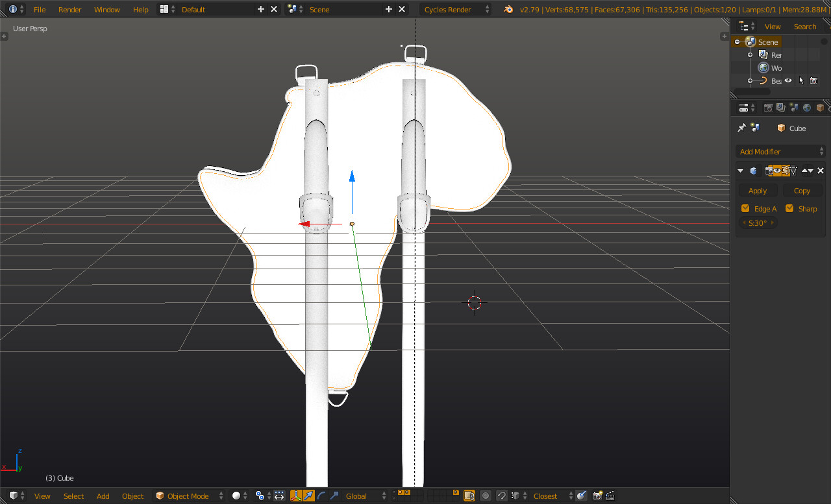Switch to Render Layers properties tab

coord(781,108)
